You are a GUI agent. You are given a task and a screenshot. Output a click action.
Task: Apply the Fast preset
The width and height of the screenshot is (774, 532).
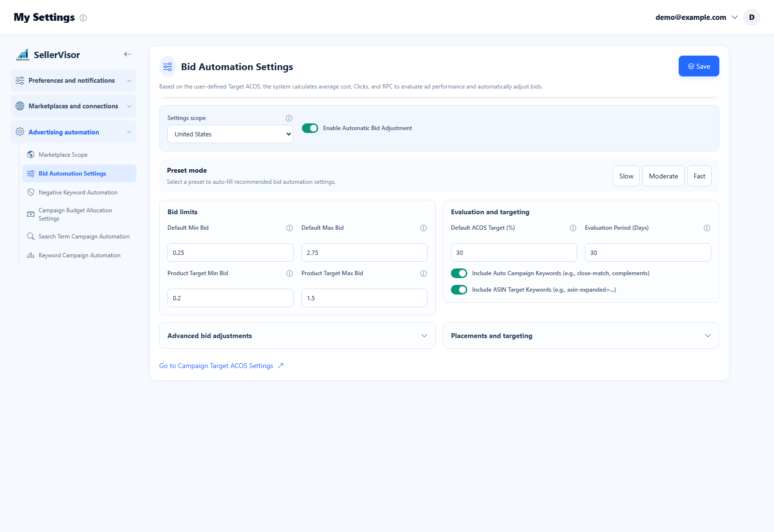click(700, 176)
